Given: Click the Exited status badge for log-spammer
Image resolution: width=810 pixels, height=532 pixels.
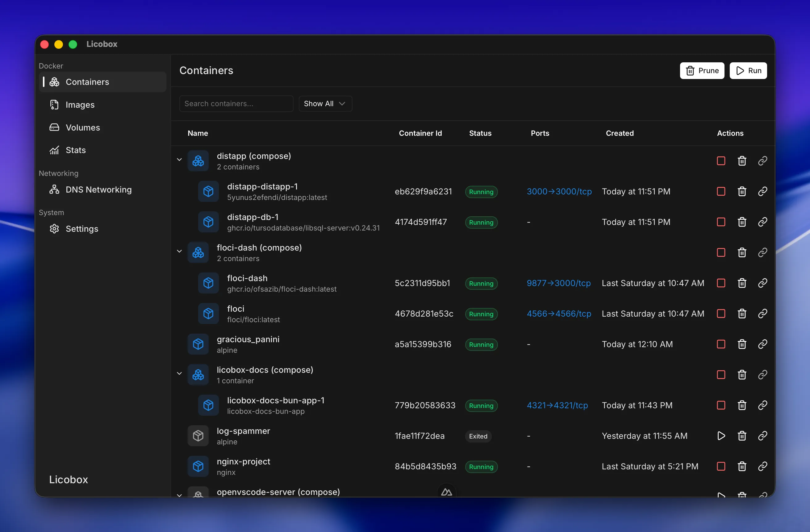Looking at the screenshot, I should [478, 436].
